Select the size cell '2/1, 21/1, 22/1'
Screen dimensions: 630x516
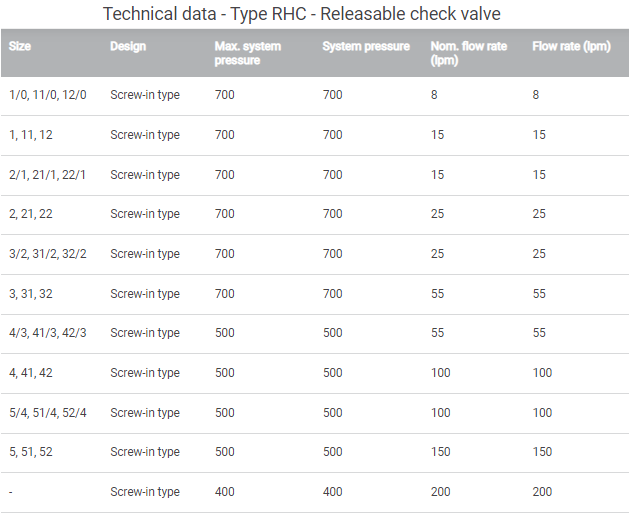tap(48, 175)
